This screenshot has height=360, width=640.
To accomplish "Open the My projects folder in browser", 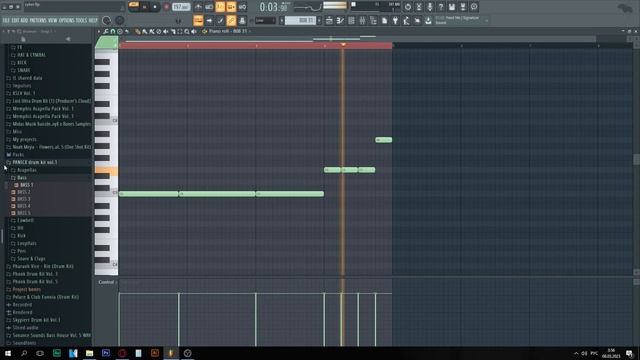I will (24, 140).
